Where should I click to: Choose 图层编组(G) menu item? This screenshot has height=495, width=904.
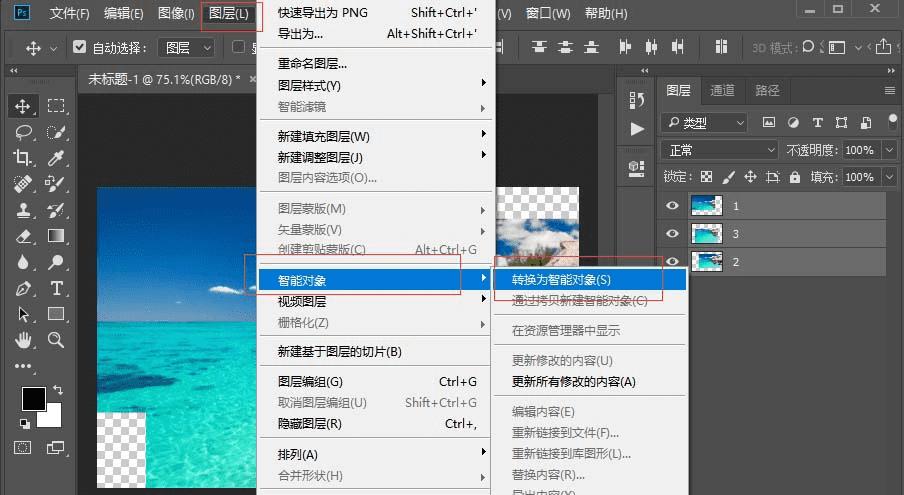tap(376, 381)
